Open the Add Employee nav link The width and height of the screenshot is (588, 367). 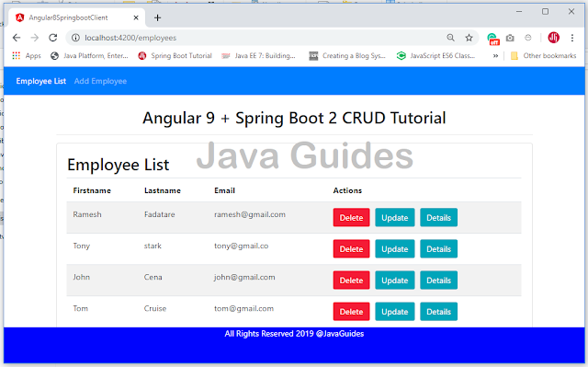tap(100, 81)
